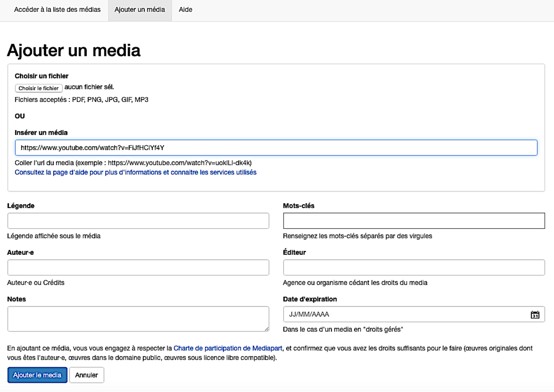Grab the Notes textarea resize handle
This screenshot has width=554, height=392.
tap(267, 329)
